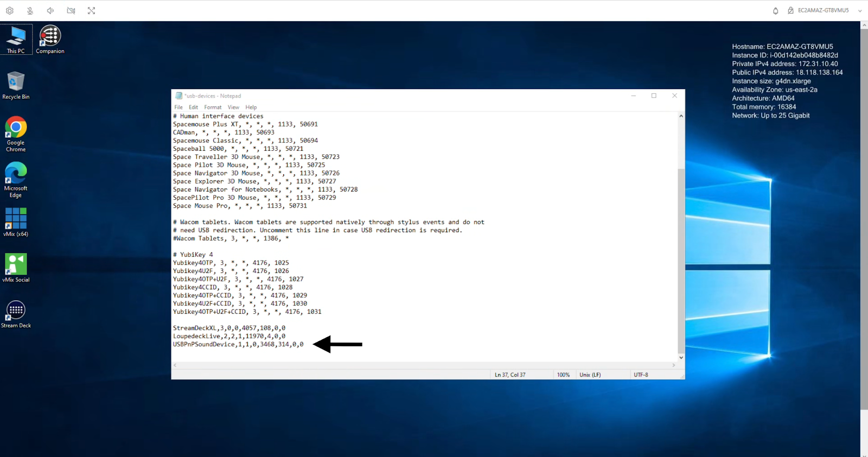
Task: Click the '100%' zoom status entry
Action: coord(563,375)
